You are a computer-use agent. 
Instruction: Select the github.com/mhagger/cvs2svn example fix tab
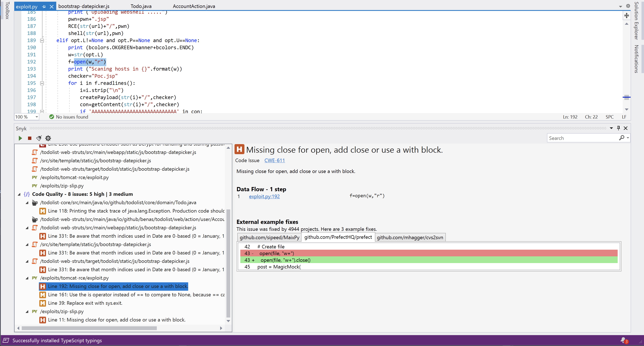(410, 237)
